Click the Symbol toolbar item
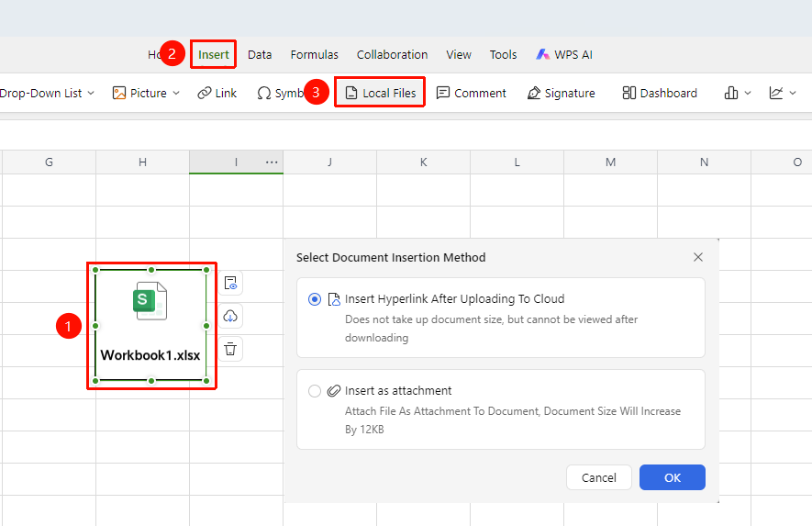This screenshot has width=812, height=526. [x=280, y=94]
